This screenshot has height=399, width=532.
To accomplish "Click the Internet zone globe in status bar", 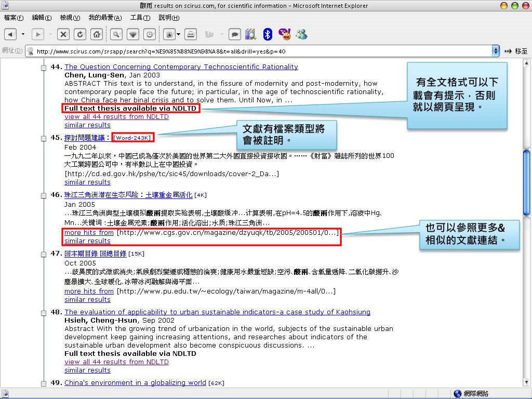I will 458,394.
